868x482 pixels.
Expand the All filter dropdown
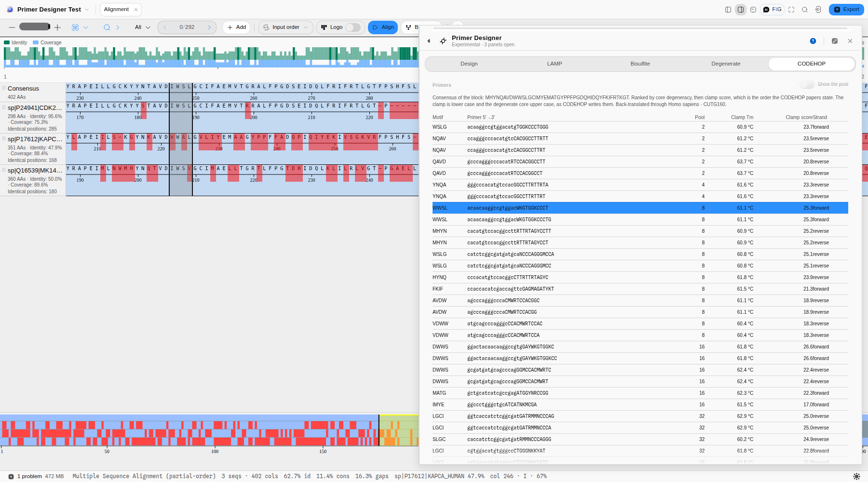point(143,27)
